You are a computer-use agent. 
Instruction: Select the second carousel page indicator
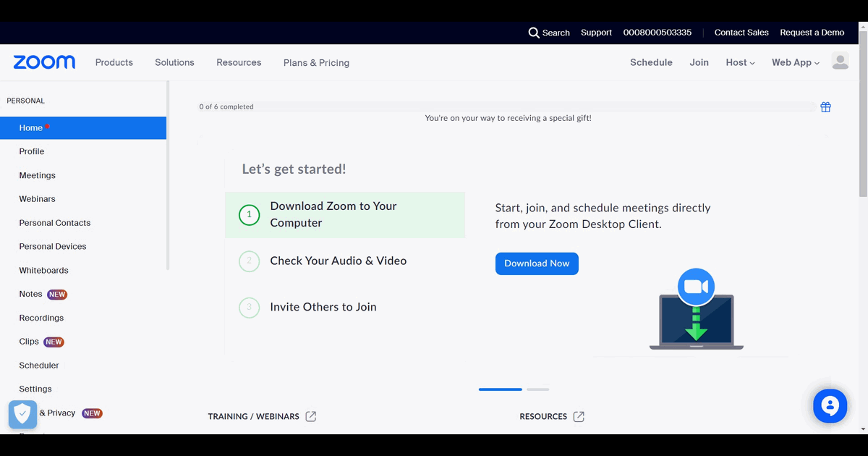(x=537, y=389)
